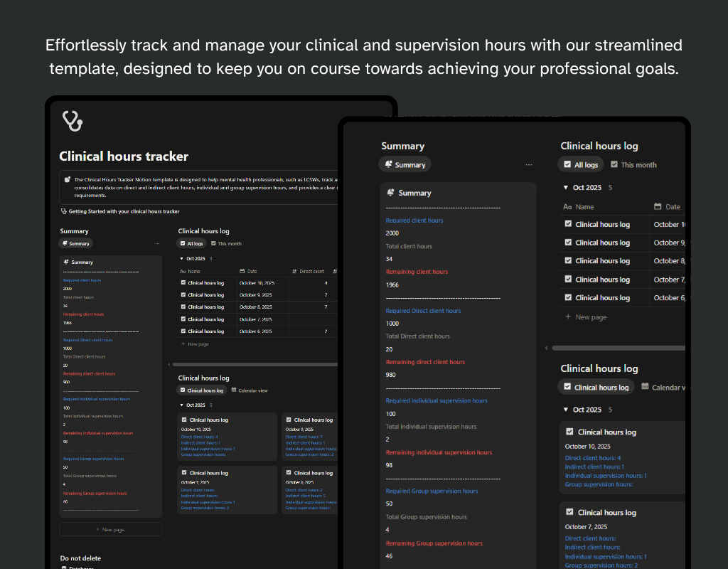
Task: Click the Aa Name column icon in front window
Action: 567,207
